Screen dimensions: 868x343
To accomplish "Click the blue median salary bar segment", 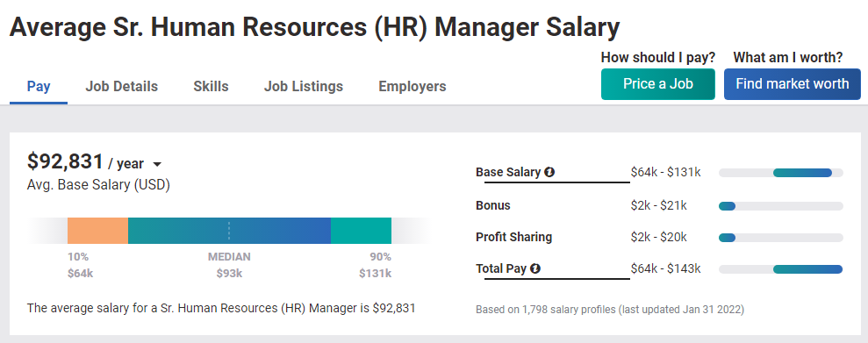I will [x=229, y=231].
